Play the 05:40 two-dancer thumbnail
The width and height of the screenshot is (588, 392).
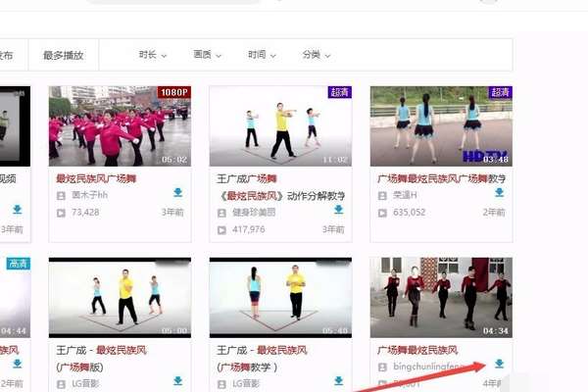tap(280, 298)
